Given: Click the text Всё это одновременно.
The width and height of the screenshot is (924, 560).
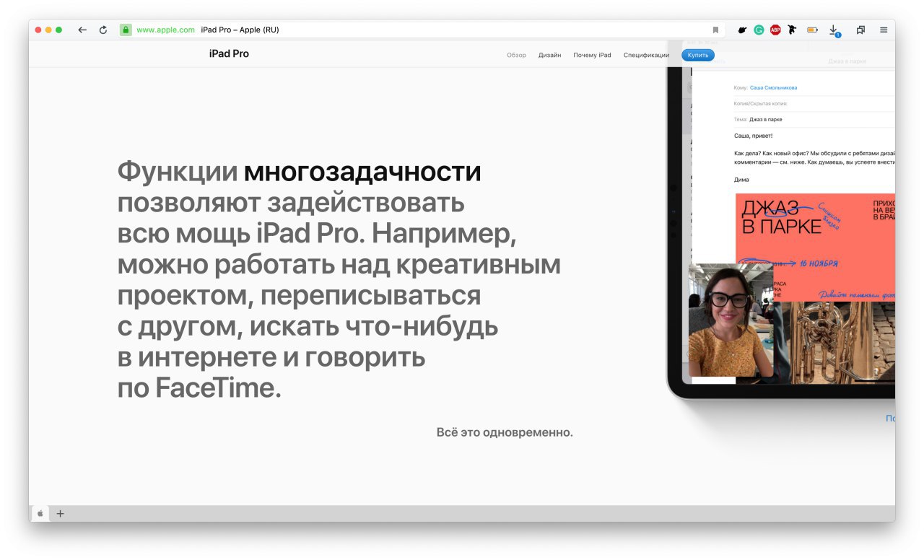Looking at the screenshot, I should click(505, 432).
